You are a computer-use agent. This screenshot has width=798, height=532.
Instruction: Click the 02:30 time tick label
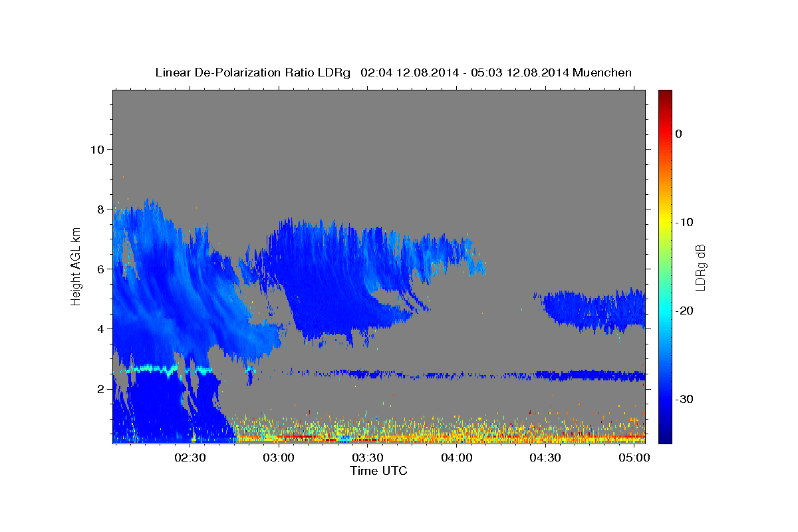189,458
